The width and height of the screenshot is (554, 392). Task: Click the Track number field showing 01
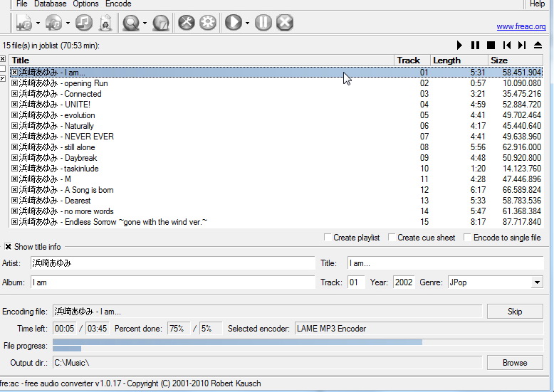pyautogui.click(x=356, y=282)
